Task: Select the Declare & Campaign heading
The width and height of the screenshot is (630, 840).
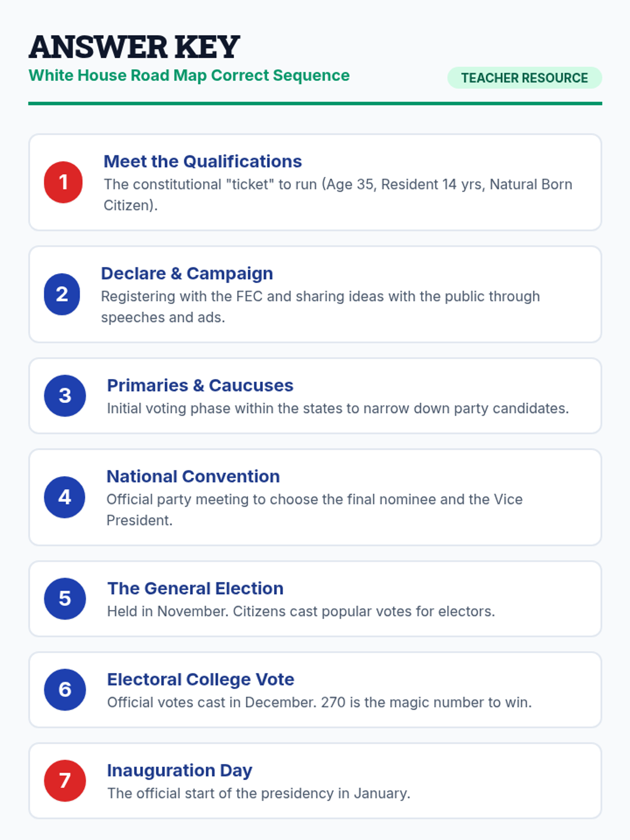Action: tap(187, 274)
